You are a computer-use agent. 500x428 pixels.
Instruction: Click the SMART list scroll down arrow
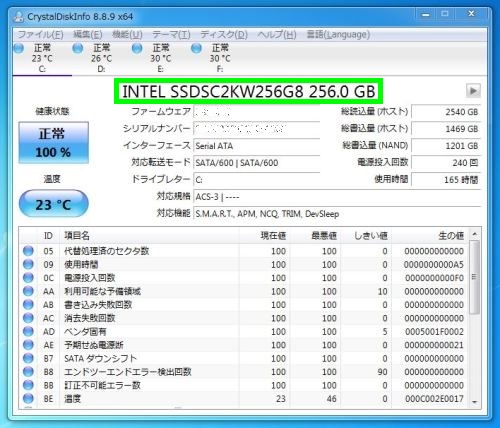coord(474,402)
